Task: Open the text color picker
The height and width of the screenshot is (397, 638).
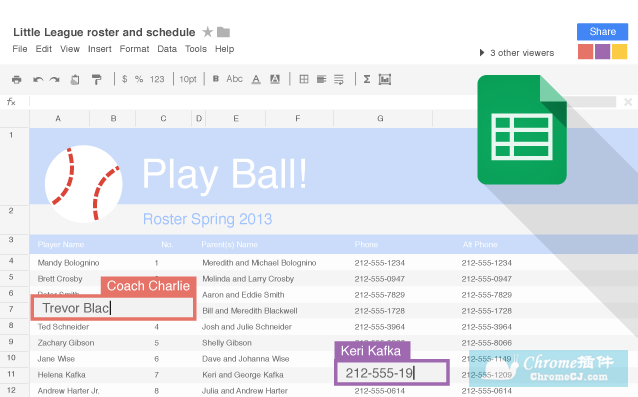Action: pos(256,79)
